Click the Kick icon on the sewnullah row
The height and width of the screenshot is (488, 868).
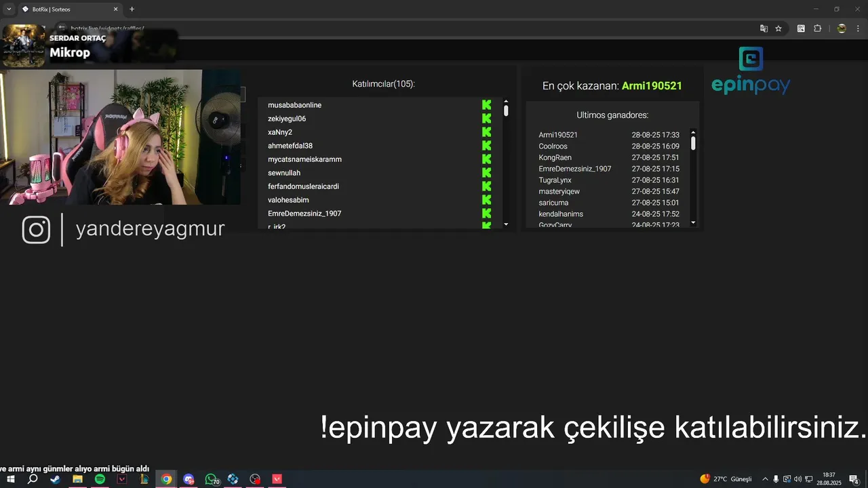point(486,173)
